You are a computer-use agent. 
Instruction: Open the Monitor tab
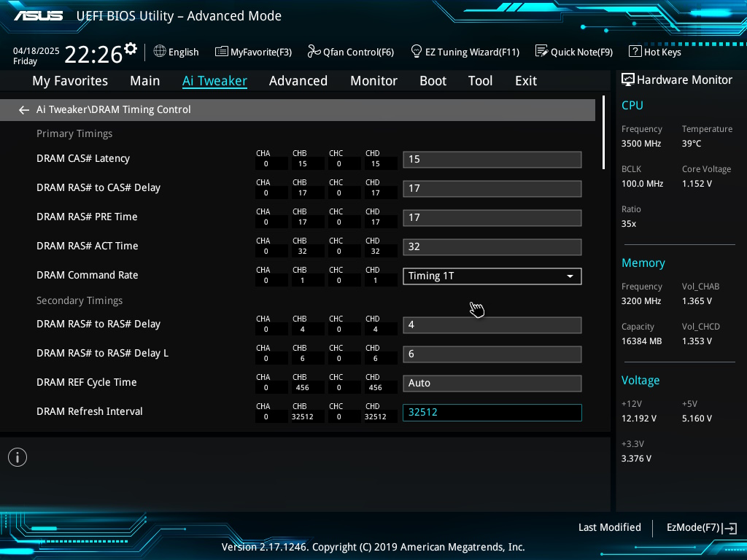tap(374, 81)
